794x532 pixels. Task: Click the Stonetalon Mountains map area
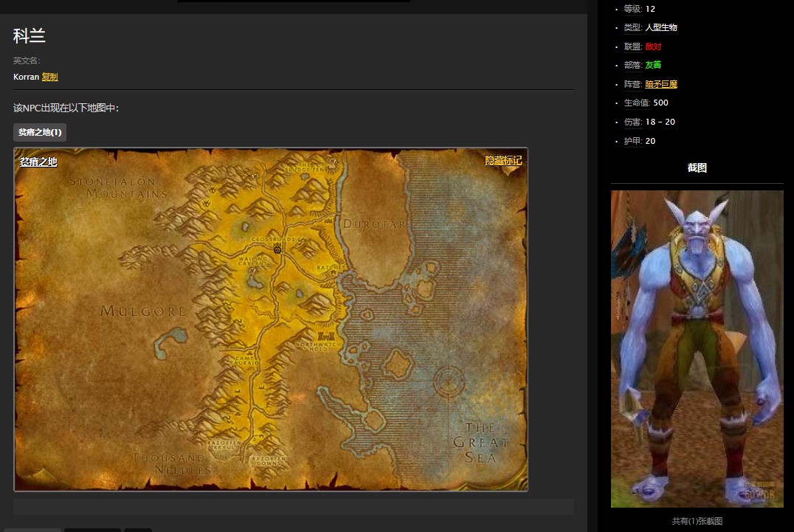click(118, 187)
